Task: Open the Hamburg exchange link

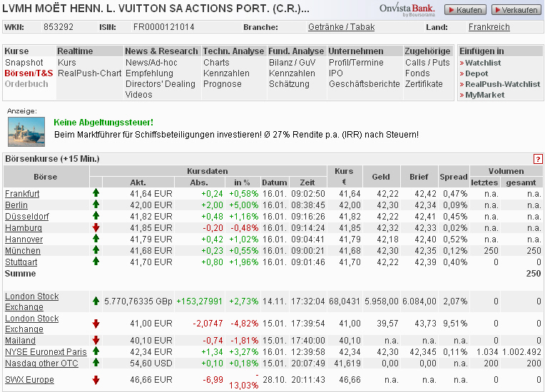Action: (x=24, y=228)
